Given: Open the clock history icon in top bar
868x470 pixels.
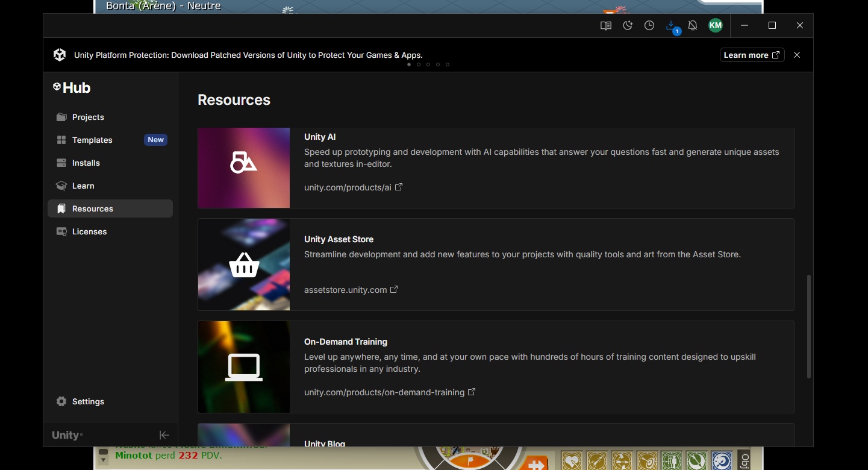Looking at the screenshot, I should (649, 25).
